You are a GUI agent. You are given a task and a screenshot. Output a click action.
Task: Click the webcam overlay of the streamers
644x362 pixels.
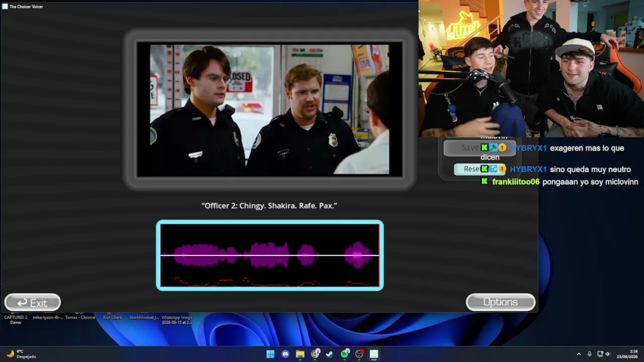tap(531, 68)
